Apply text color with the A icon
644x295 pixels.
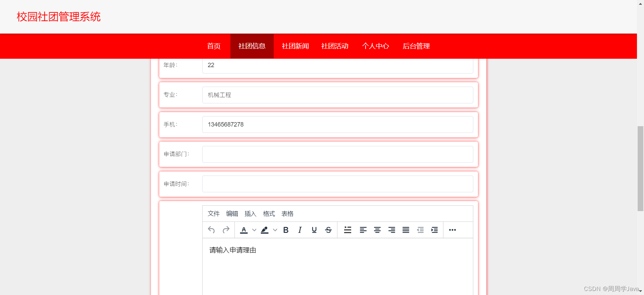[x=244, y=230]
